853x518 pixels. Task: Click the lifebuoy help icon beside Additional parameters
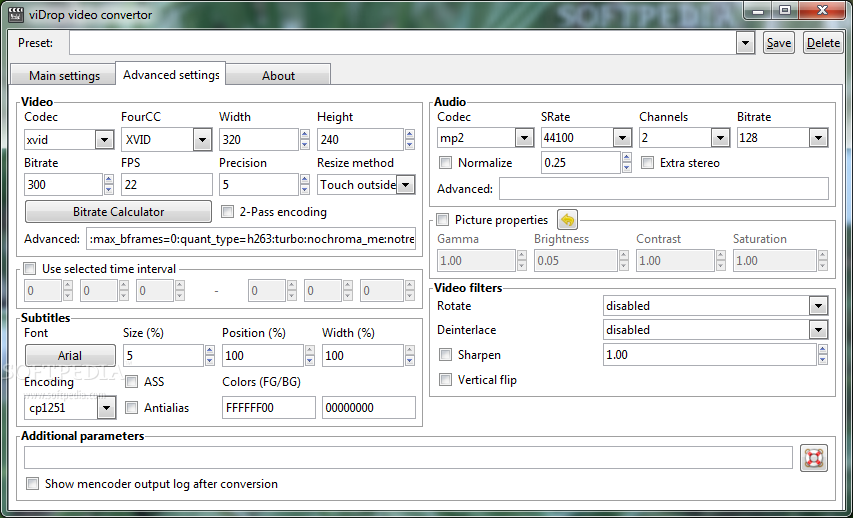[814, 458]
